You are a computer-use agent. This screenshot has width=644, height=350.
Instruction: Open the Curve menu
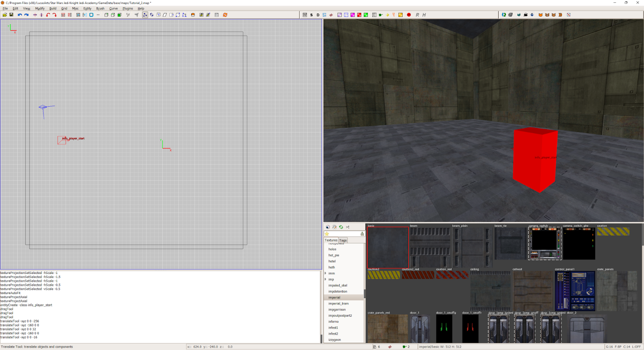pyautogui.click(x=114, y=8)
